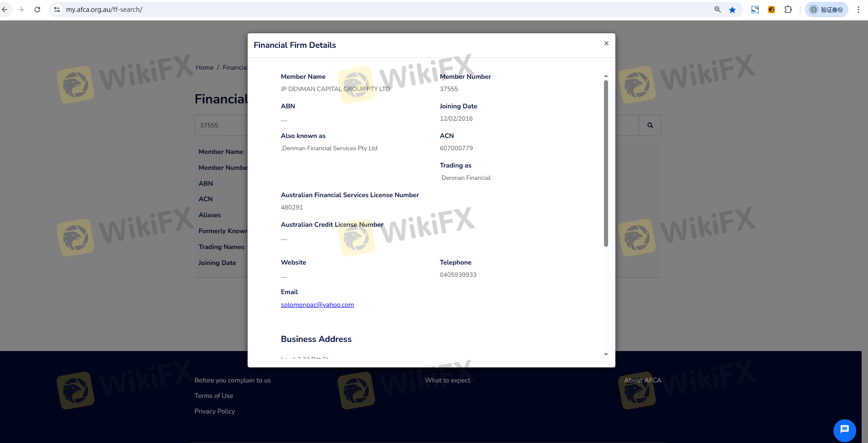Open the Home breadcrumb link

[204, 67]
